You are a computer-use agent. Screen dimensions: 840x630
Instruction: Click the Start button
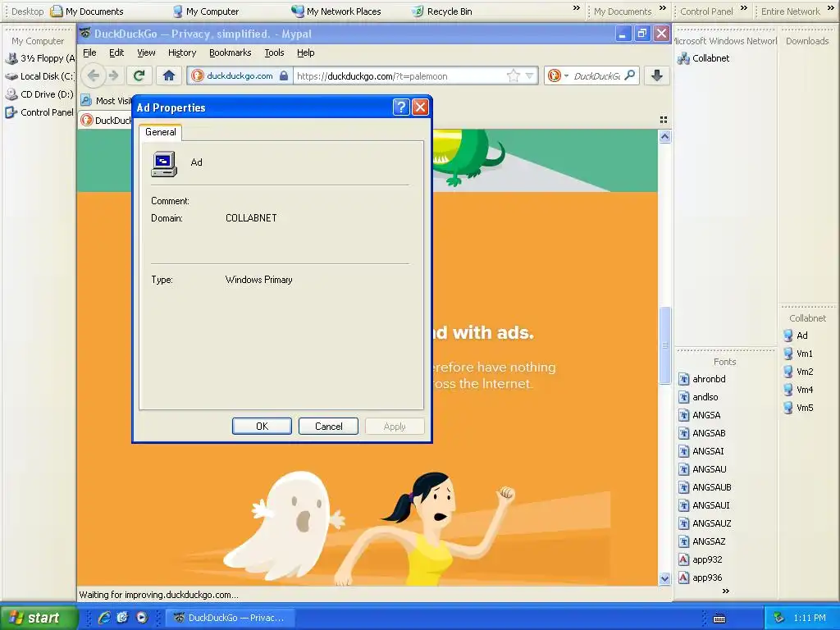tap(39, 618)
